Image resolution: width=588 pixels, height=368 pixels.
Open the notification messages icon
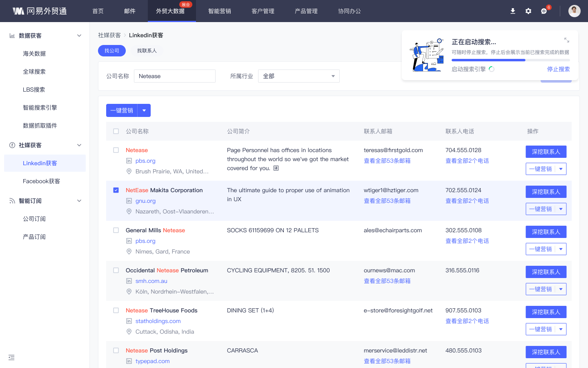tap(544, 11)
